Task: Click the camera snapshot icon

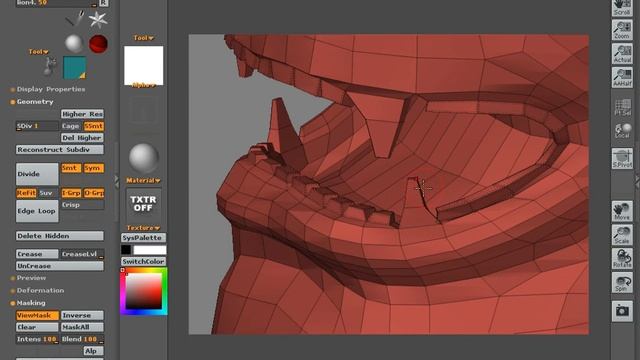Action: (622, 311)
